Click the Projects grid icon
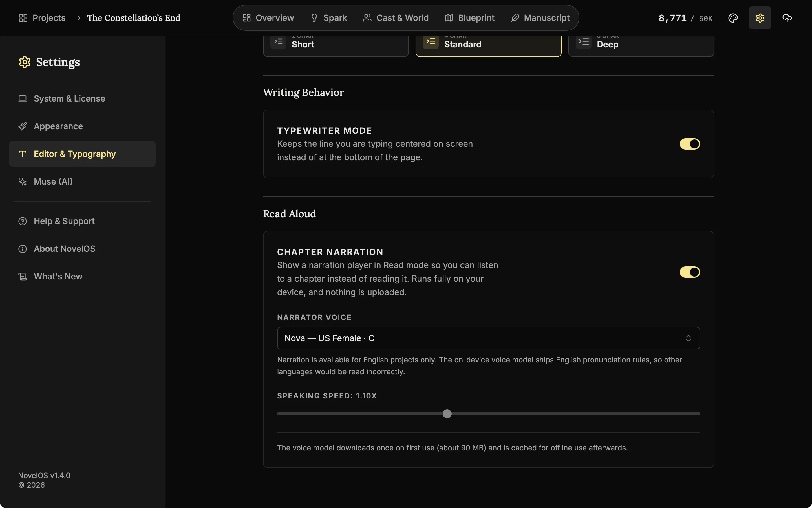The width and height of the screenshot is (812, 508). coord(23,18)
